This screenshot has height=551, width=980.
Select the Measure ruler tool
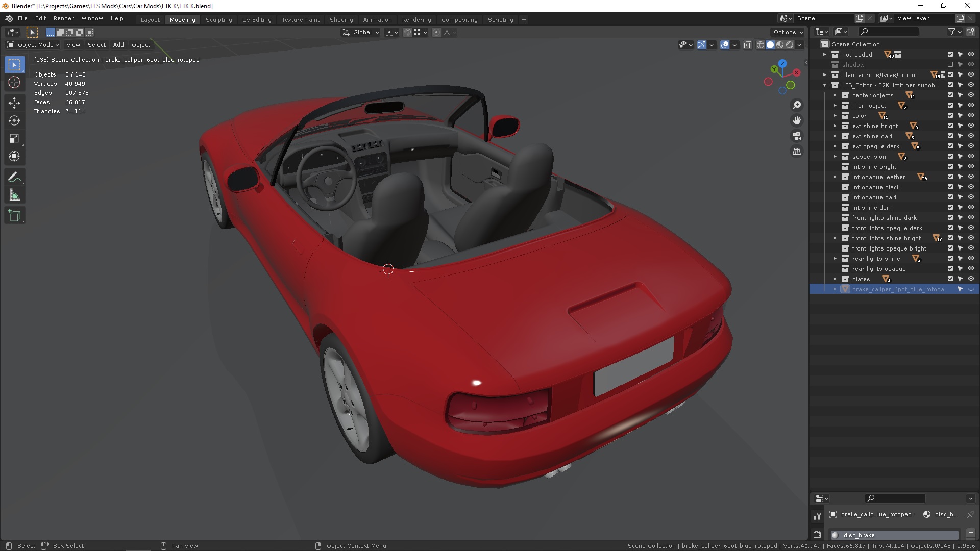pos(14,195)
